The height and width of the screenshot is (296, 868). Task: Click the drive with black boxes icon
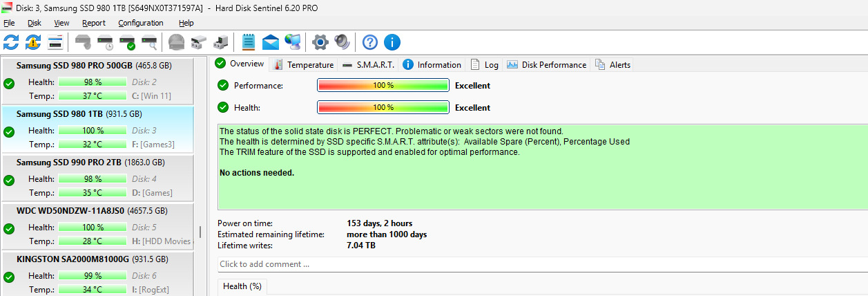click(x=220, y=42)
